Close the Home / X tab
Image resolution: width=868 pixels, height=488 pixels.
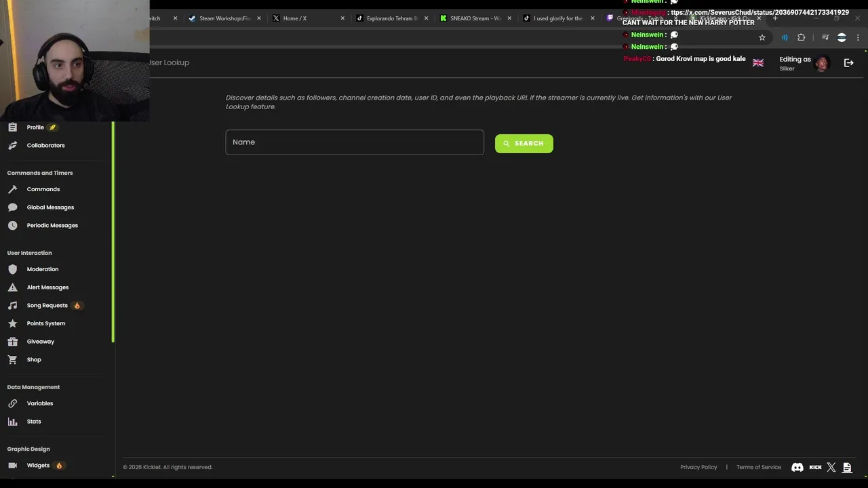point(342,18)
